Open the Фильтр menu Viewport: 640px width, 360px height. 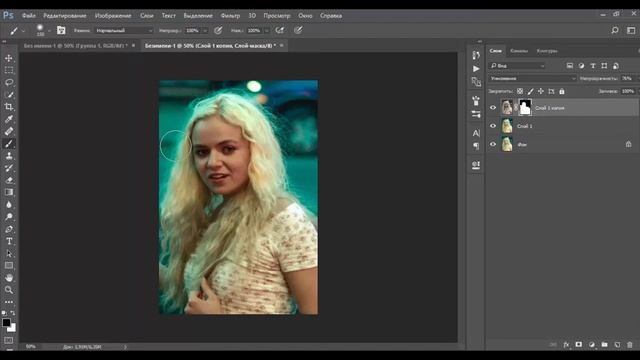(x=230, y=16)
